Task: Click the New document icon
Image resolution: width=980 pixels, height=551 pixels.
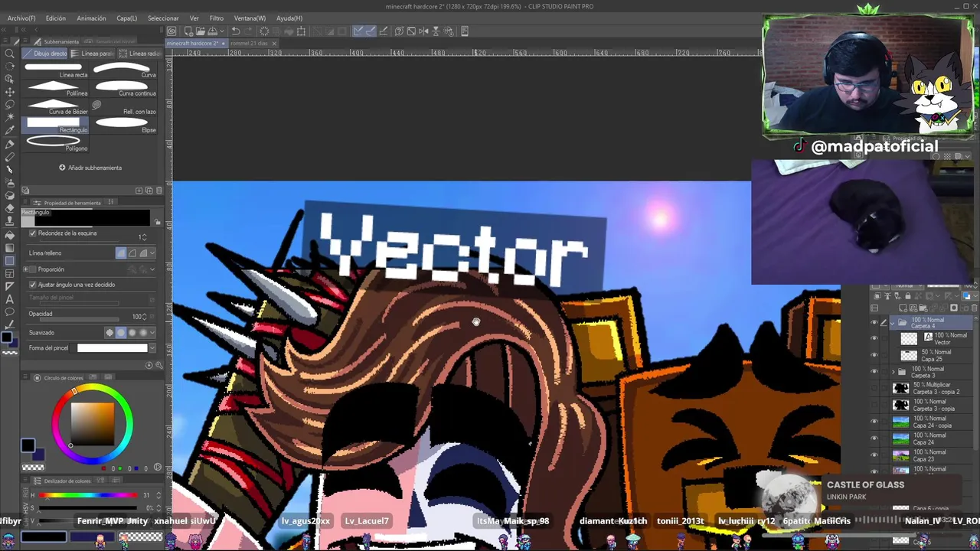Action: (x=188, y=31)
